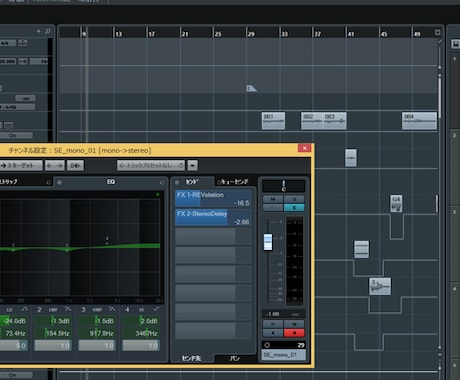Click the -1.00 fader level value
This screenshot has height=380, width=460.
tap(273, 314)
